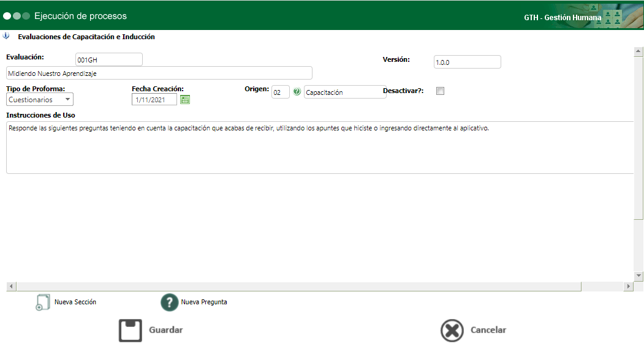Click the Evaluaciones de Capacitación e Inducción heading
Image resolution: width=644 pixels, height=349 pixels.
[x=86, y=37]
